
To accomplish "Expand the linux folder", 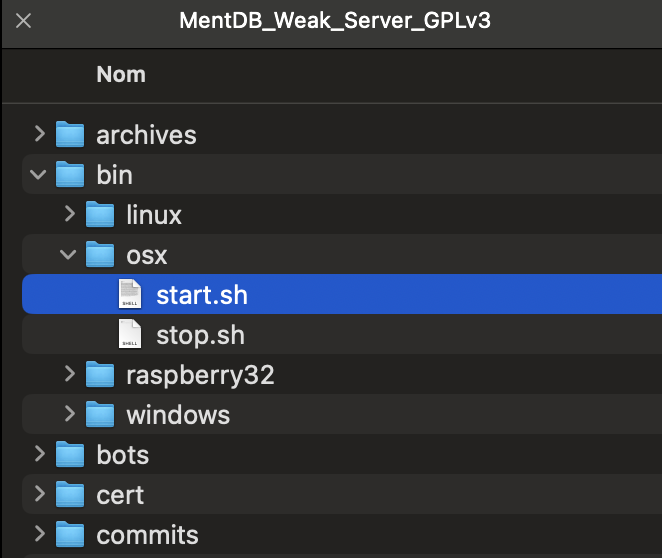I will click(x=69, y=214).
